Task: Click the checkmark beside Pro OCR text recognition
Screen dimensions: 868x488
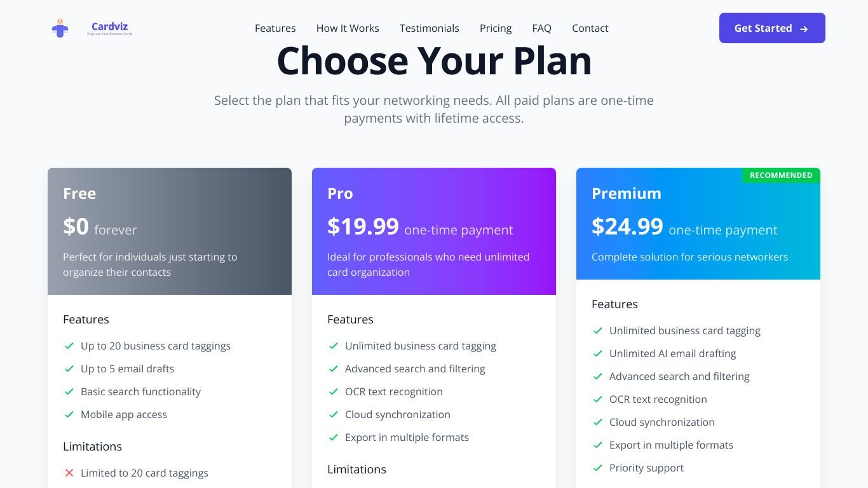Action: point(334,391)
